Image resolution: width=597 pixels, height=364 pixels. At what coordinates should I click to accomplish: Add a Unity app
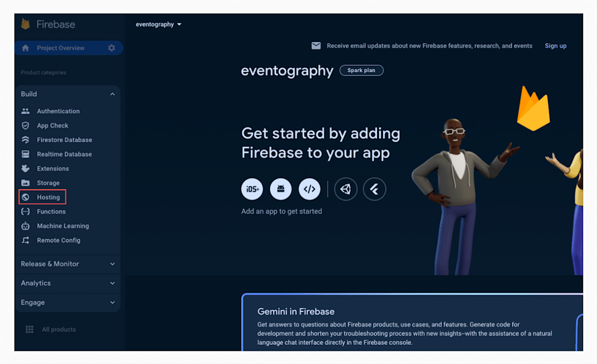point(346,189)
